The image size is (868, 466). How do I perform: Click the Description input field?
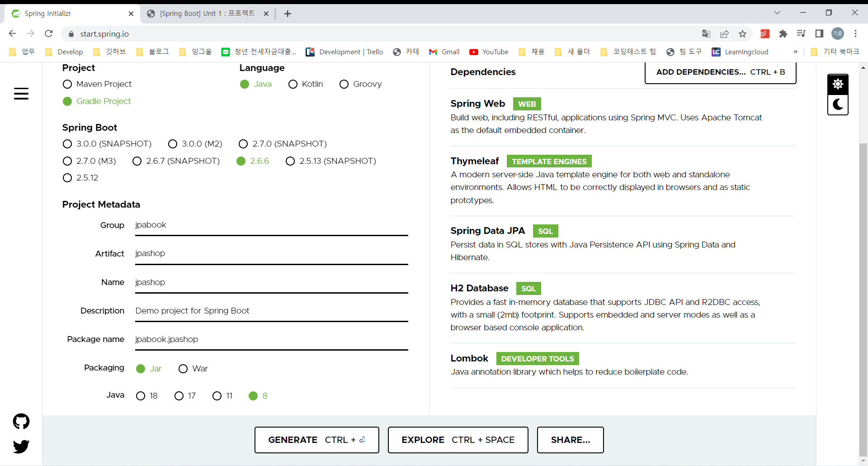(x=272, y=311)
